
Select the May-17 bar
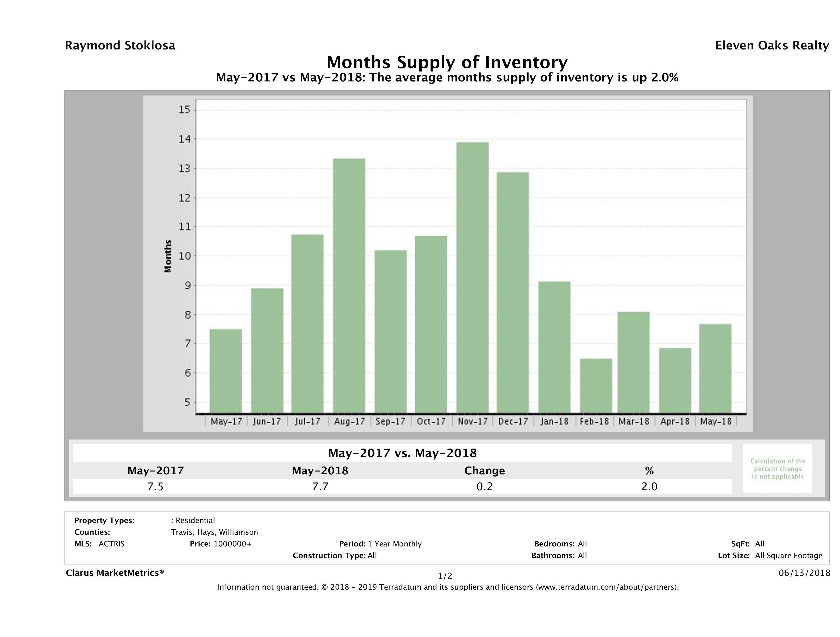tap(226, 371)
